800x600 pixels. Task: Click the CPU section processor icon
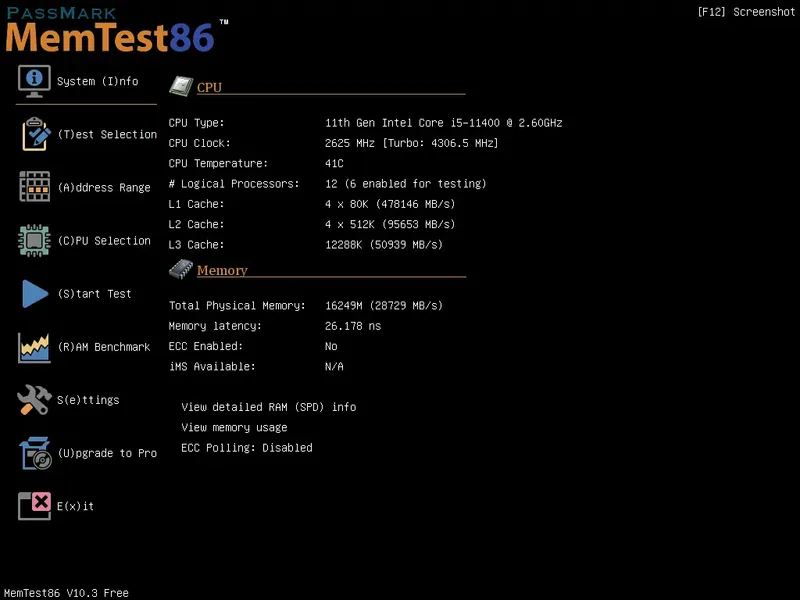[181, 86]
